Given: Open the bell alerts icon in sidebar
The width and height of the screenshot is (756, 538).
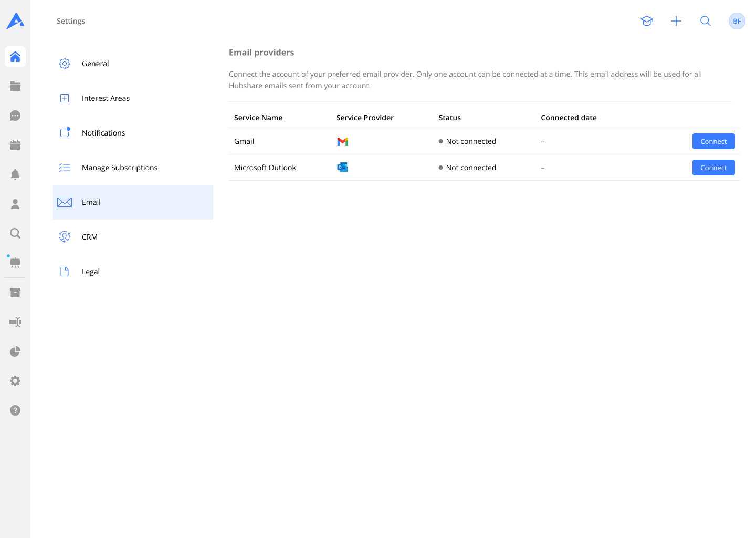Looking at the screenshot, I should click(15, 174).
